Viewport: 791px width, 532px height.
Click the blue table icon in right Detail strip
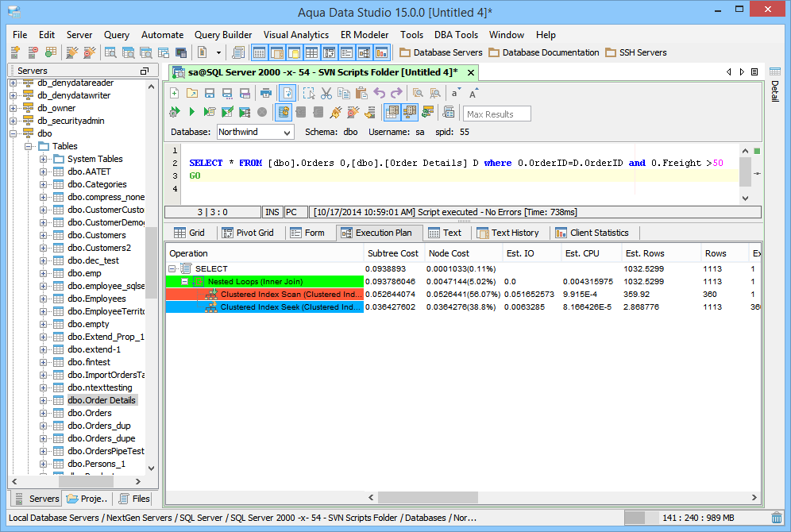pos(775,71)
